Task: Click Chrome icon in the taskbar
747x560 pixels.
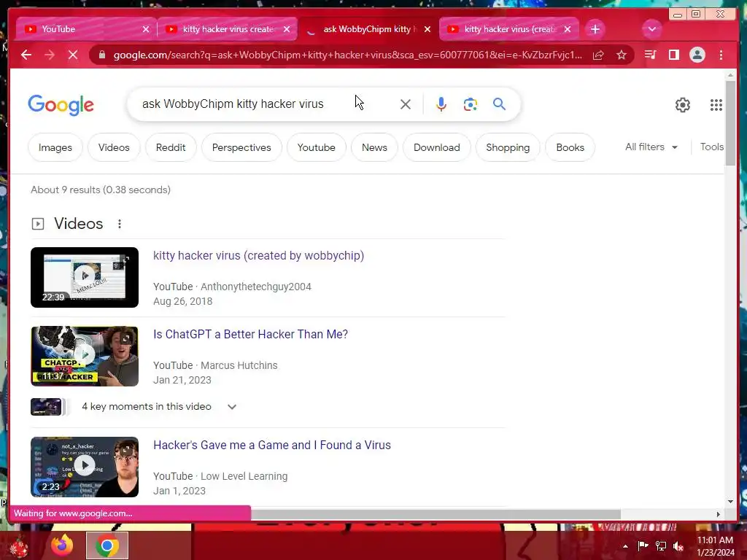Action: pyautogui.click(x=107, y=545)
